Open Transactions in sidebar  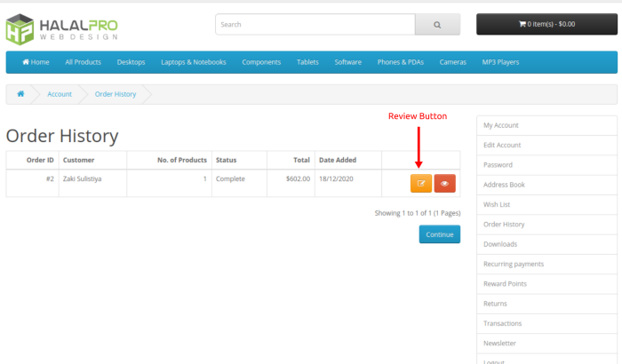point(546,323)
